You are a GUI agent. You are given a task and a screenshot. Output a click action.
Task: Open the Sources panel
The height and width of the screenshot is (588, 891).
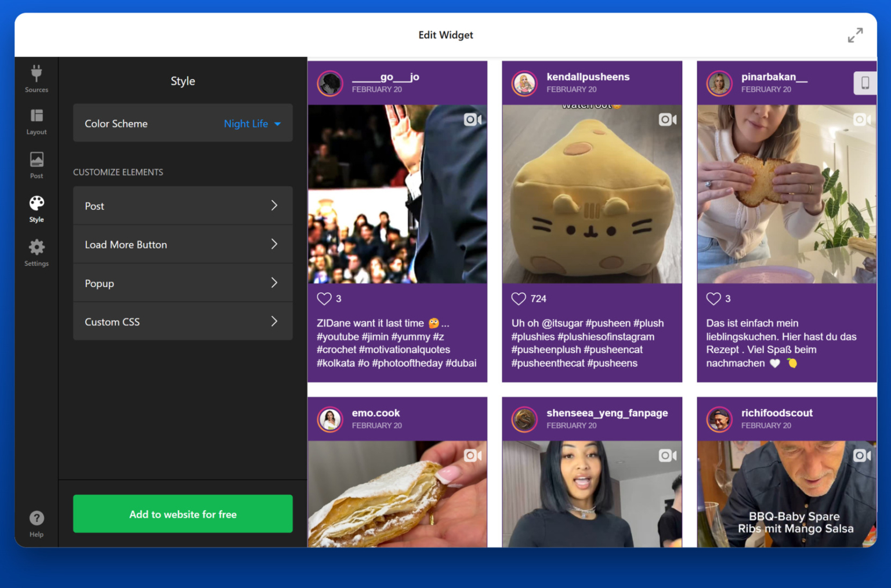click(x=36, y=79)
